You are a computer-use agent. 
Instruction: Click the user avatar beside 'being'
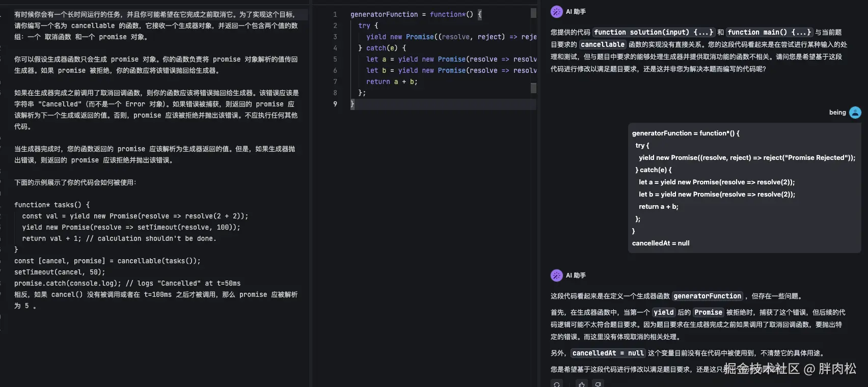[x=855, y=113]
